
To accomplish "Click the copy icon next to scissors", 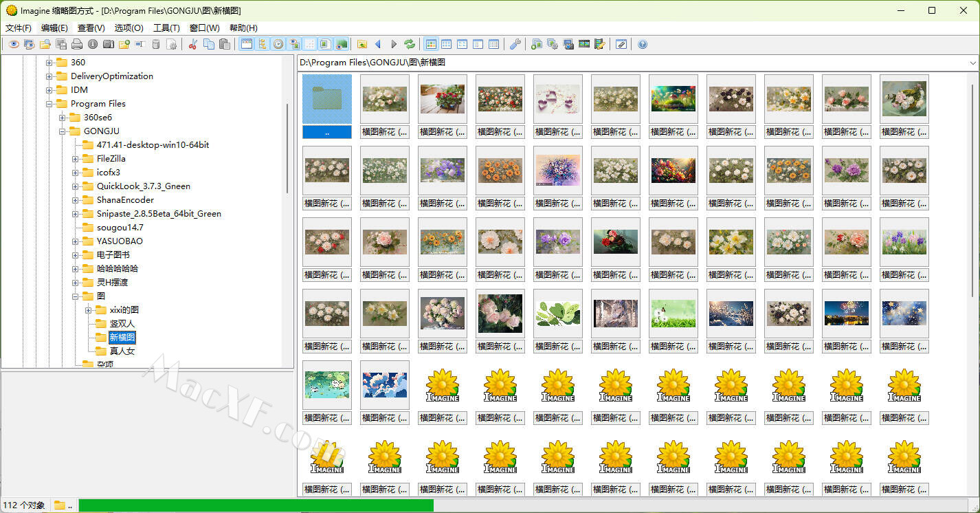I will [209, 44].
